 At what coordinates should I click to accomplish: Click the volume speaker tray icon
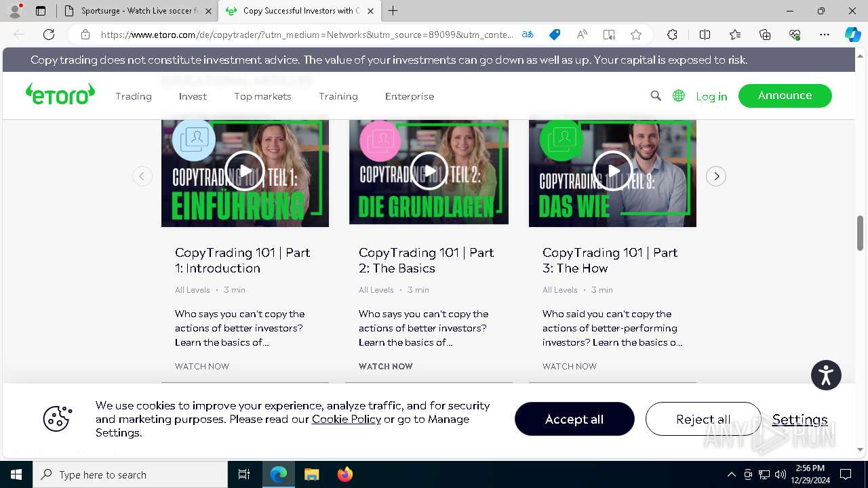[x=781, y=474]
